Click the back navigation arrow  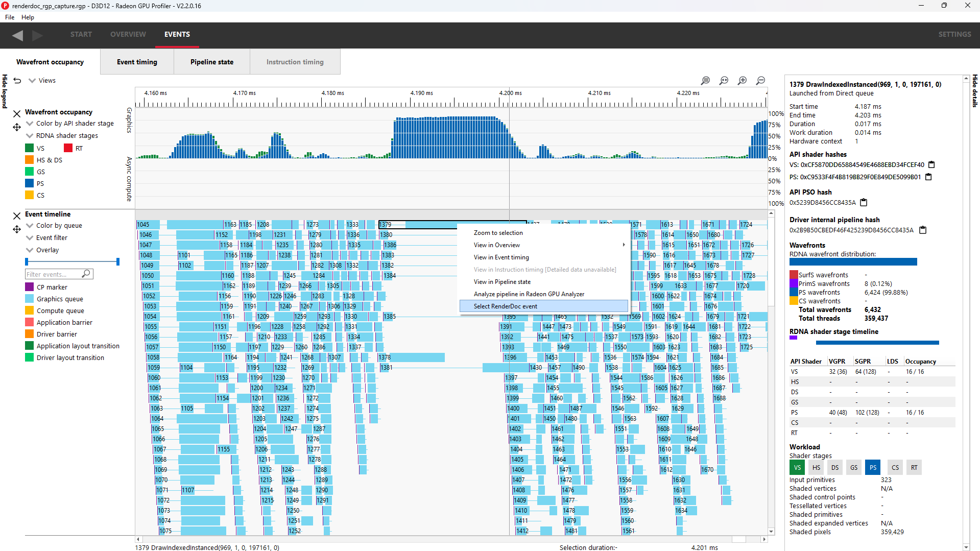[x=17, y=35]
